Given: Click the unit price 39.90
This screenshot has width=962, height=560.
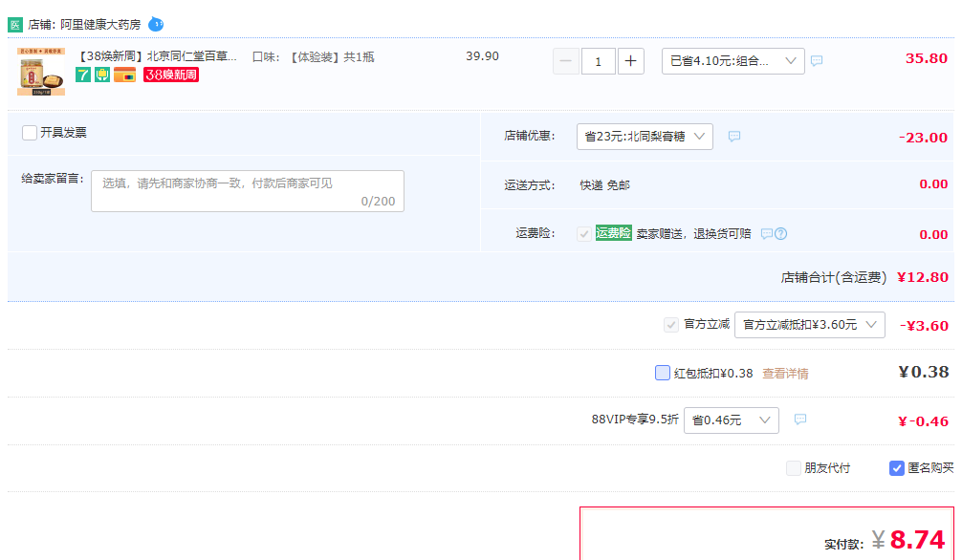Looking at the screenshot, I should (482, 55).
